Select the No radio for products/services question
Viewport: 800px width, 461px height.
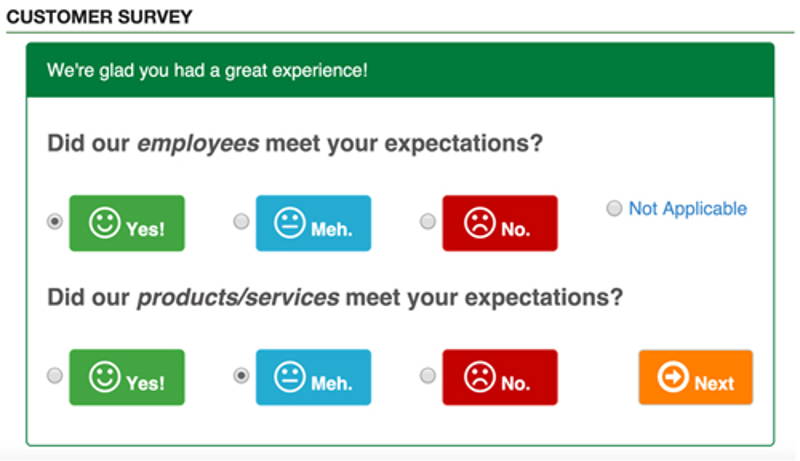[428, 376]
